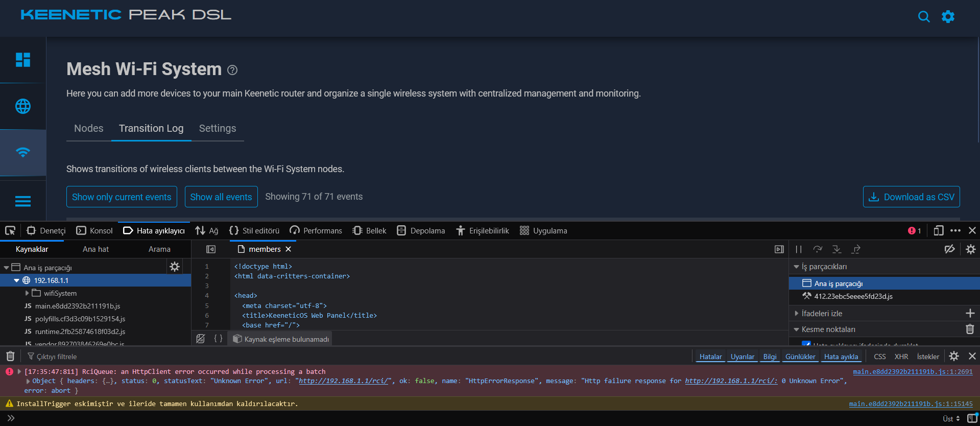
Task: Toggle İstekler console filter
Action: tap(927, 357)
